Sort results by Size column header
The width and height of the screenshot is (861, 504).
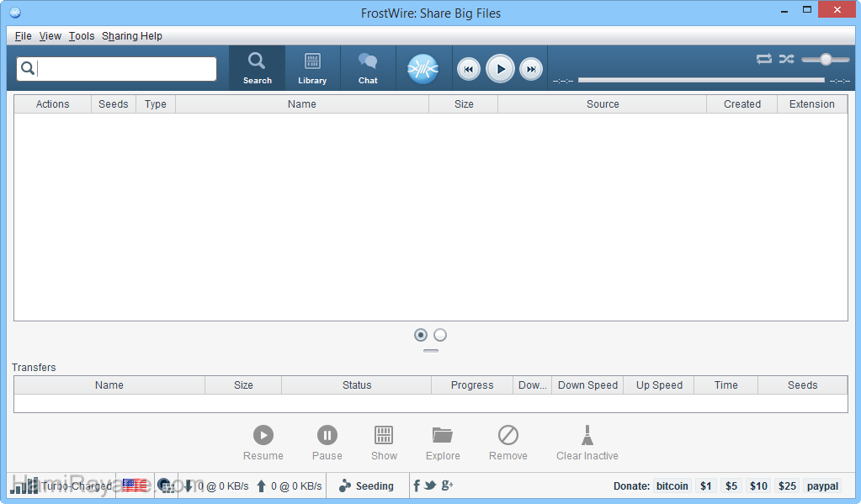(464, 104)
